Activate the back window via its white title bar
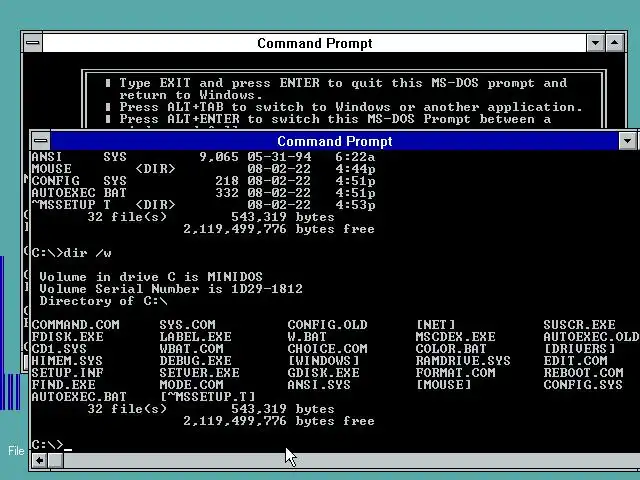This screenshot has width=640, height=480. pyautogui.click(x=314, y=43)
